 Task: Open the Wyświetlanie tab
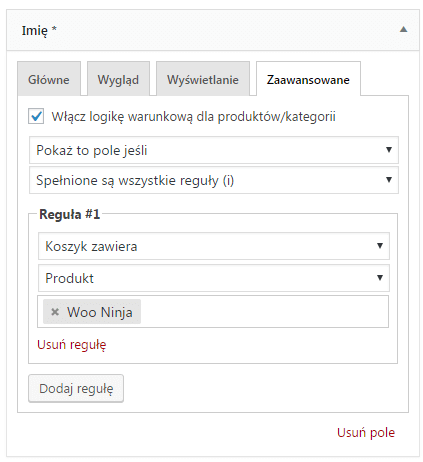click(203, 79)
